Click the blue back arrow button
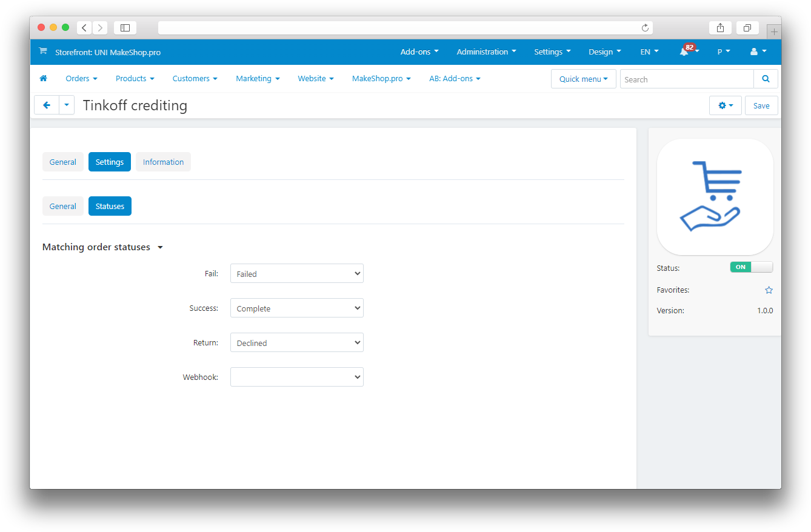The width and height of the screenshot is (811, 532). [47, 105]
